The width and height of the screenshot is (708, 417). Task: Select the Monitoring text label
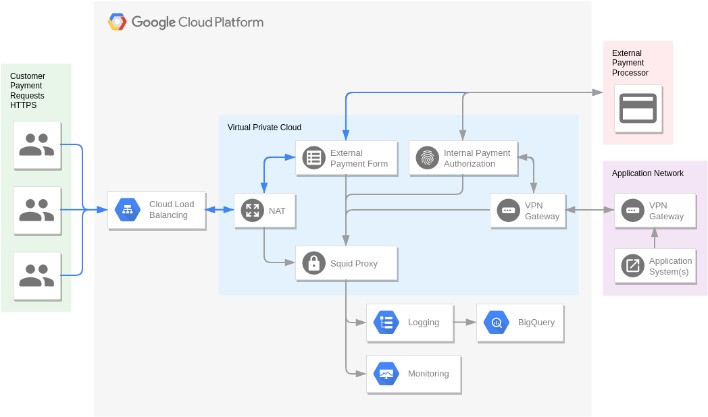[x=429, y=374]
